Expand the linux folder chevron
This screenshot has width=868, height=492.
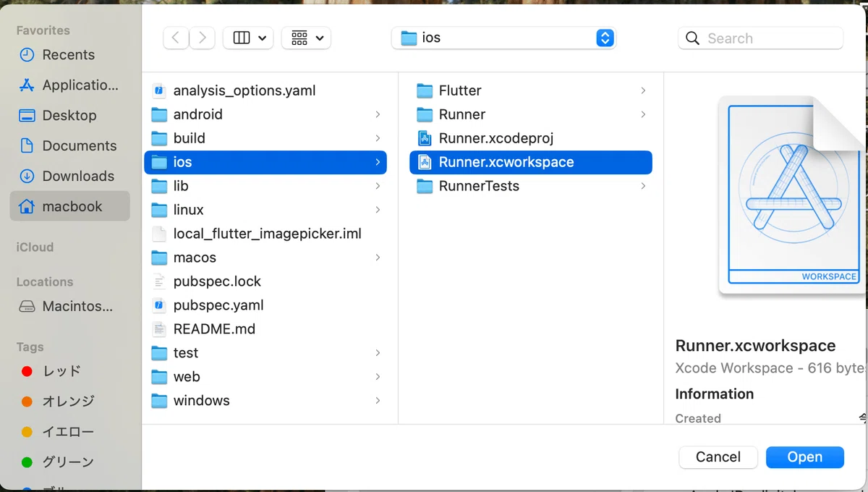378,210
